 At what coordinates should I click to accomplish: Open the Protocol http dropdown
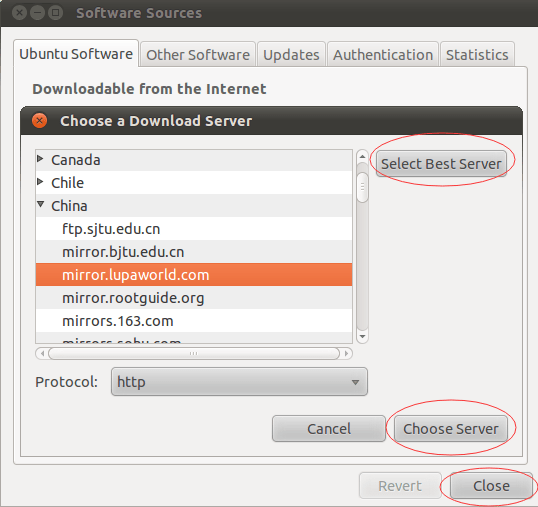pyautogui.click(x=239, y=382)
